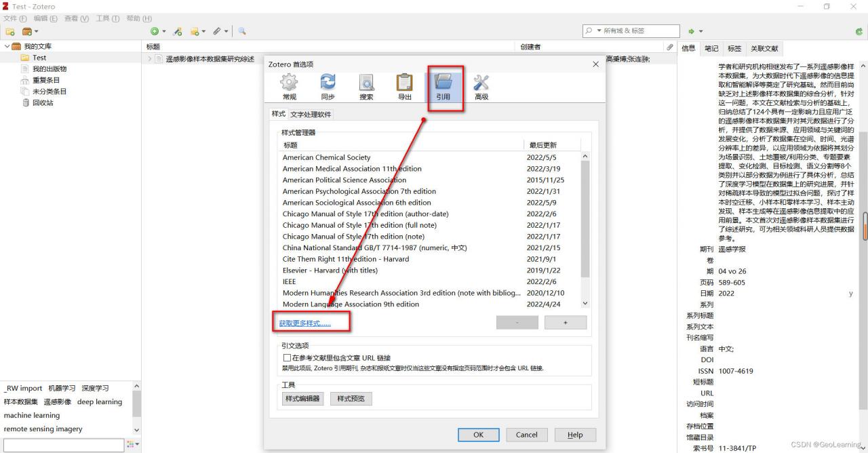Click the New Collection toolbar icon
The width and height of the screenshot is (868, 453).
10,31
